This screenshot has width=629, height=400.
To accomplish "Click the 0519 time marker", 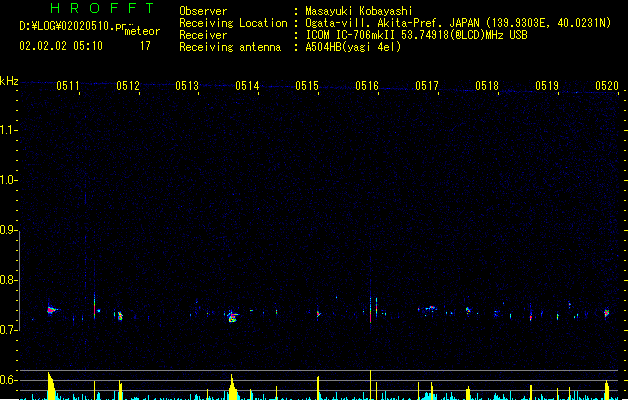I will (547, 85).
